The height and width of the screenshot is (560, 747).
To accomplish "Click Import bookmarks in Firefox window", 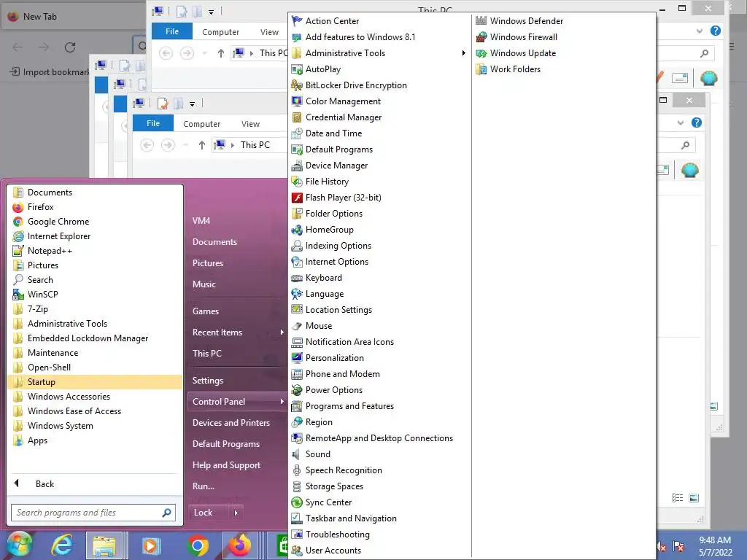I will coord(50,72).
